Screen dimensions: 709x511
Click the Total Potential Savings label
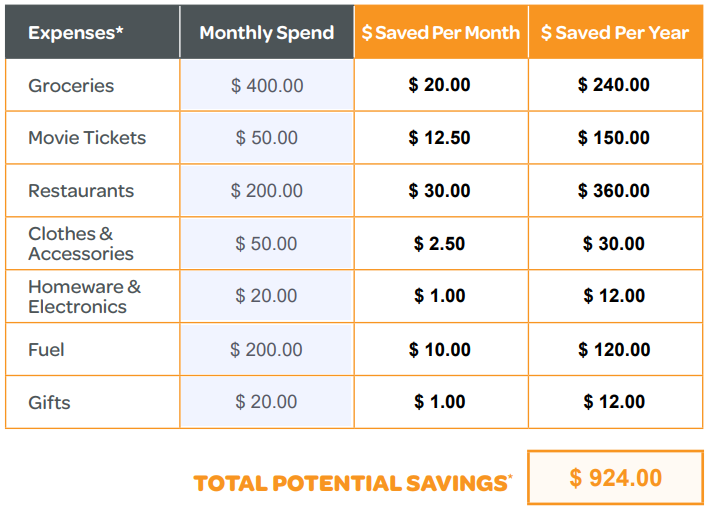[x=353, y=483]
